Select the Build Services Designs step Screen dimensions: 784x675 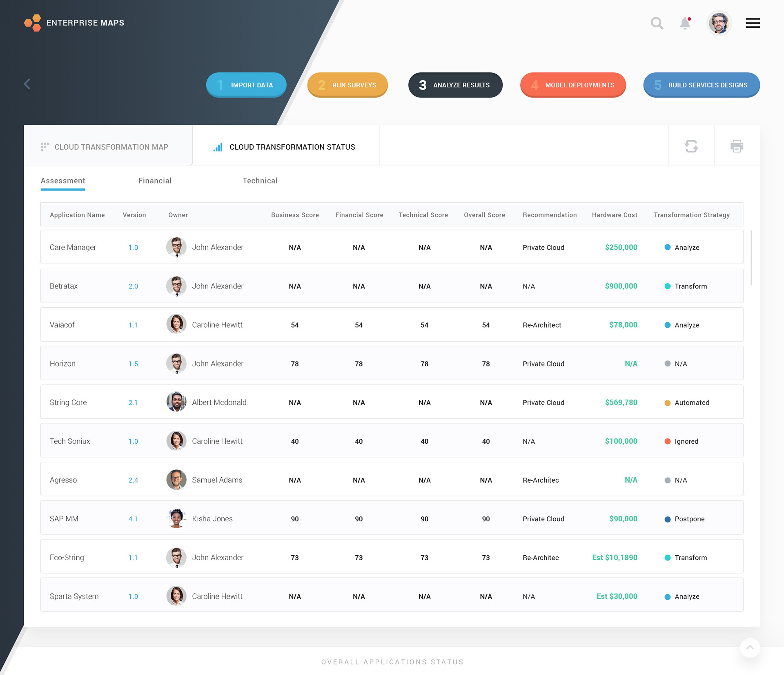click(x=701, y=85)
